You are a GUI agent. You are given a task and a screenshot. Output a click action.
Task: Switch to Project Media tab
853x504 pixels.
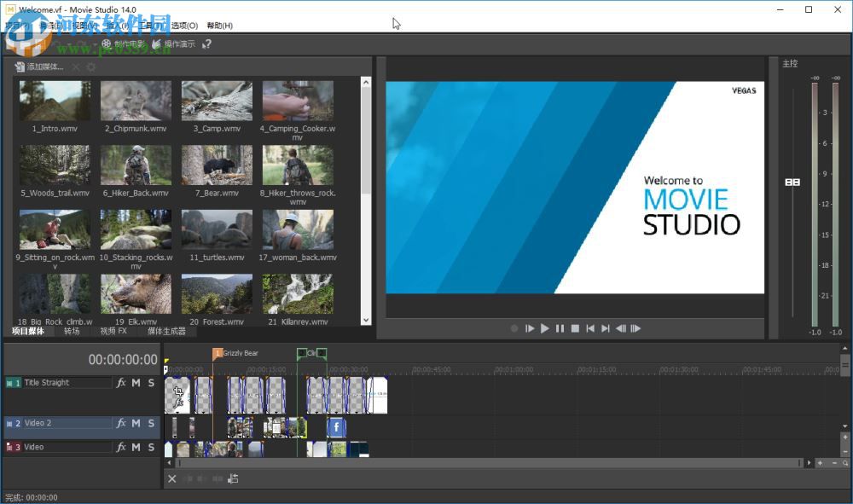28,331
